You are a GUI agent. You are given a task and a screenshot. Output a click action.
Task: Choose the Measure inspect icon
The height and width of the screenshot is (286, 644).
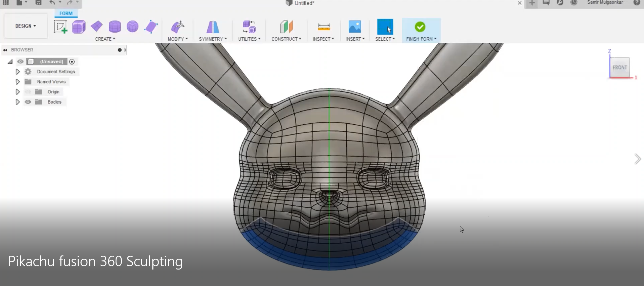324,27
